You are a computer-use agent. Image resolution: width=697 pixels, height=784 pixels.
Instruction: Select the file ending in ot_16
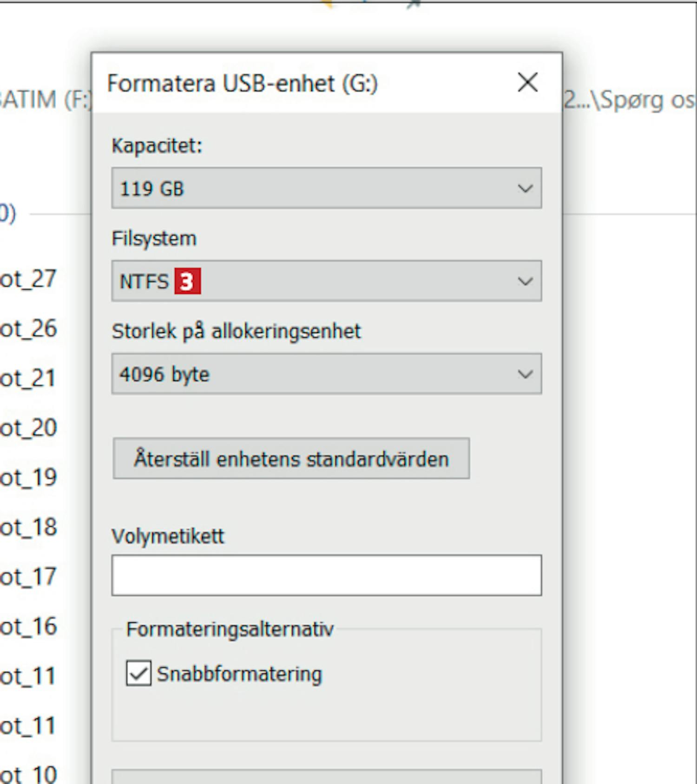tap(28, 627)
